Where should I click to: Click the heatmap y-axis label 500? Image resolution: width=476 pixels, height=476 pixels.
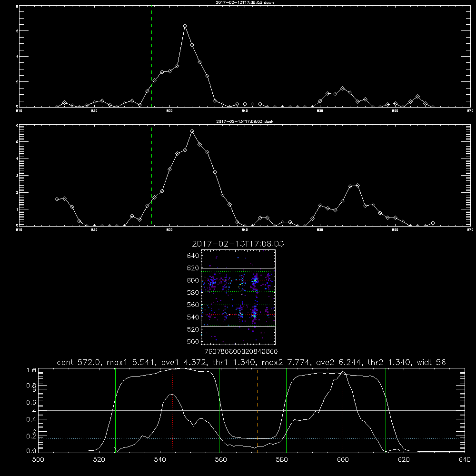point(193,342)
